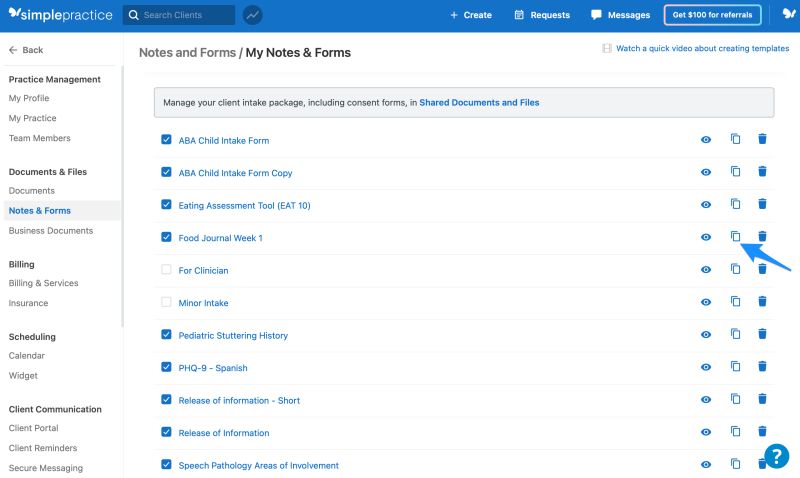Open Calendar scheduling settings
The width and height of the screenshot is (800, 478).
27,356
